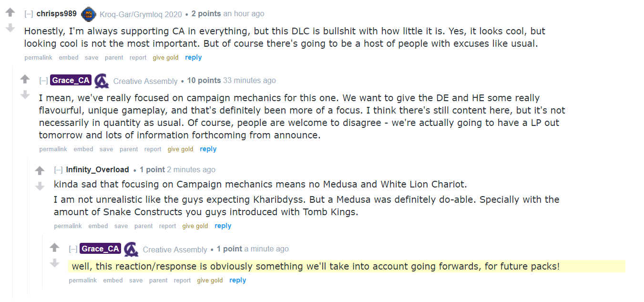Downvote Grace_CA's highlighted reply
Viewport: 644px width, 302px height.
[55, 263]
